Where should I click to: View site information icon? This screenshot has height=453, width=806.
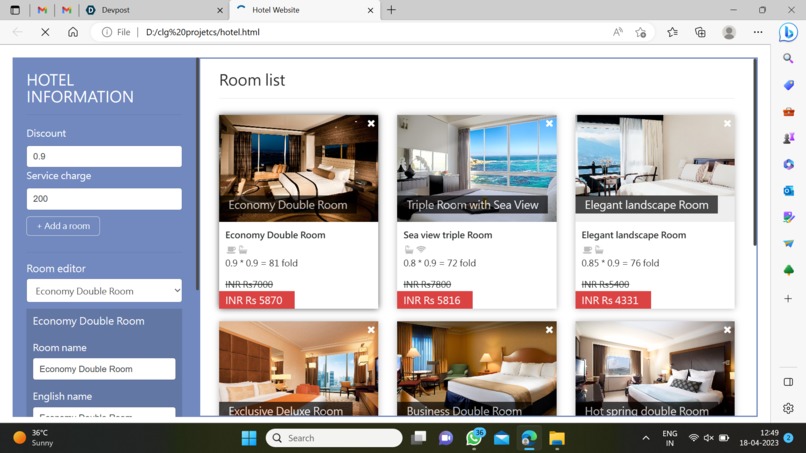tap(107, 32)
